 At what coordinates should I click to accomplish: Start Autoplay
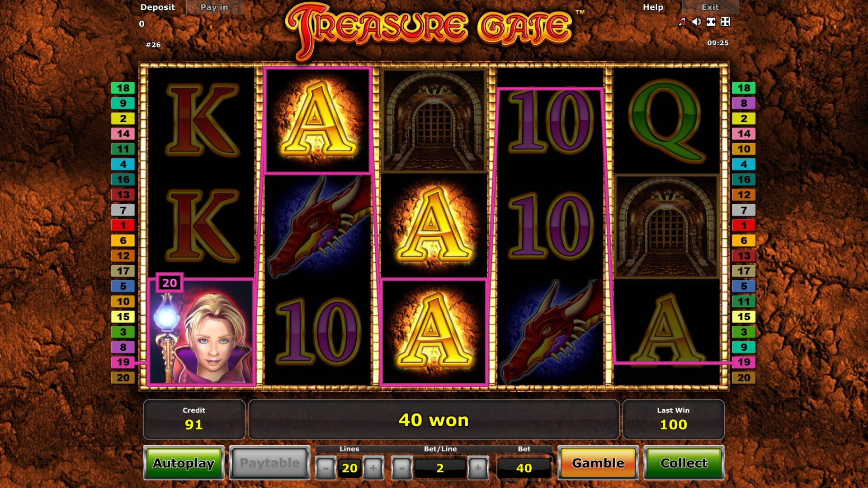pos(184,463)
